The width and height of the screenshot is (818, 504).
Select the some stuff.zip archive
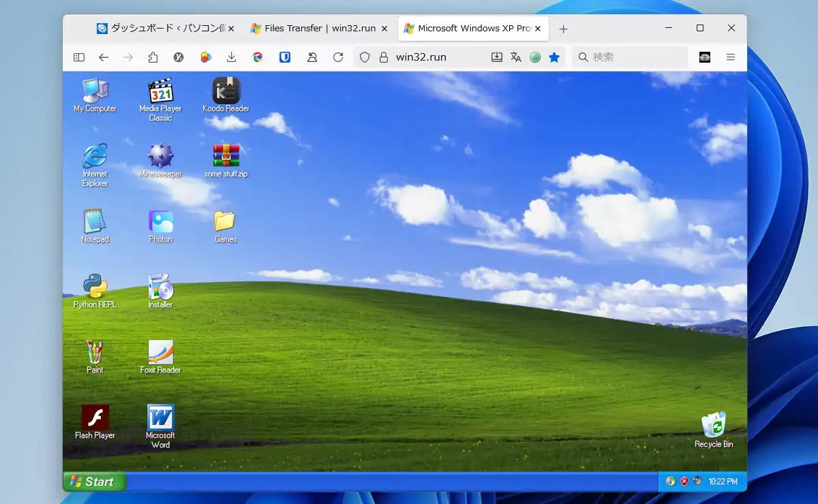click(226, 157)
